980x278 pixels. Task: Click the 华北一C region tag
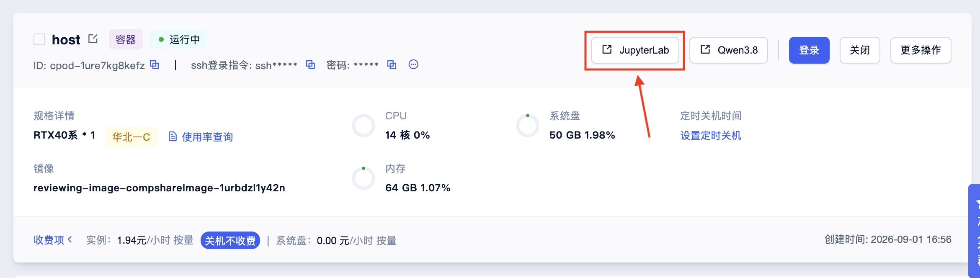point(131,137)
